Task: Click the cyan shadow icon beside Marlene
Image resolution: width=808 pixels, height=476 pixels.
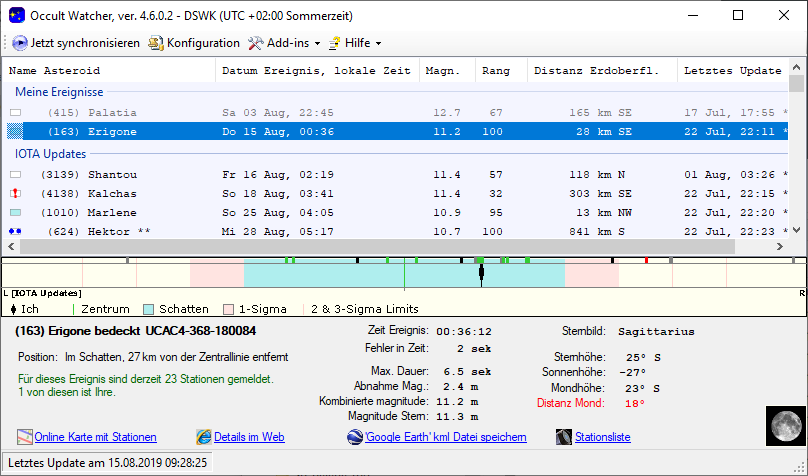Action: [x=15, y=212]
